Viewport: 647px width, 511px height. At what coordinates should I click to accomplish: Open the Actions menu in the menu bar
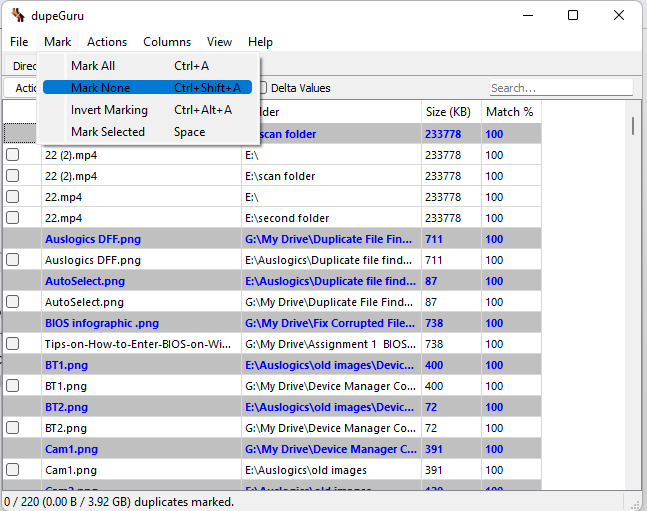pos(107,42)
